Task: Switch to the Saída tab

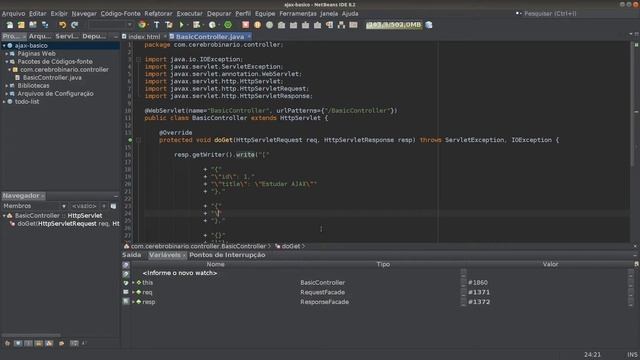Action: [131, 255]
